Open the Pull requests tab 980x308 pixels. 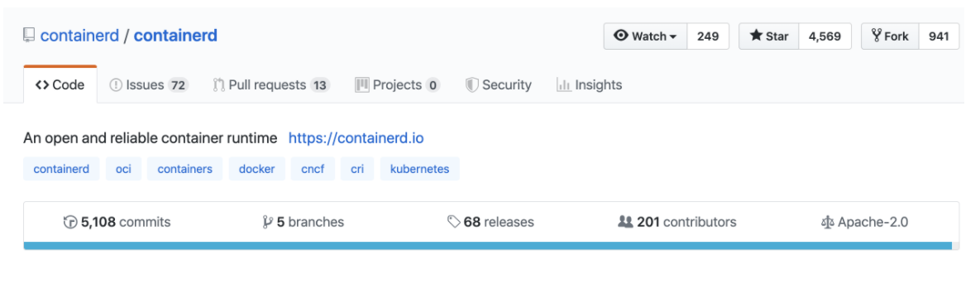coord(271,85)
